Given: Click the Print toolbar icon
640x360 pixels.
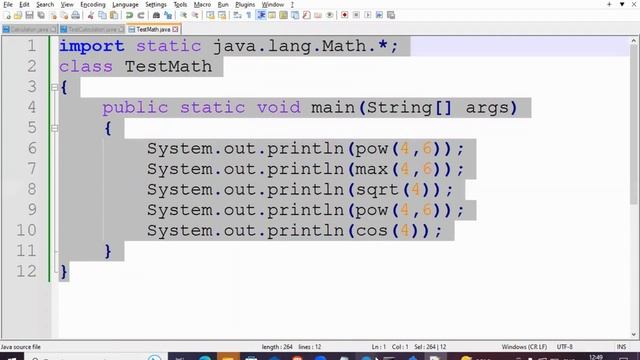Looking at the screenshot, I should point(76,15).
